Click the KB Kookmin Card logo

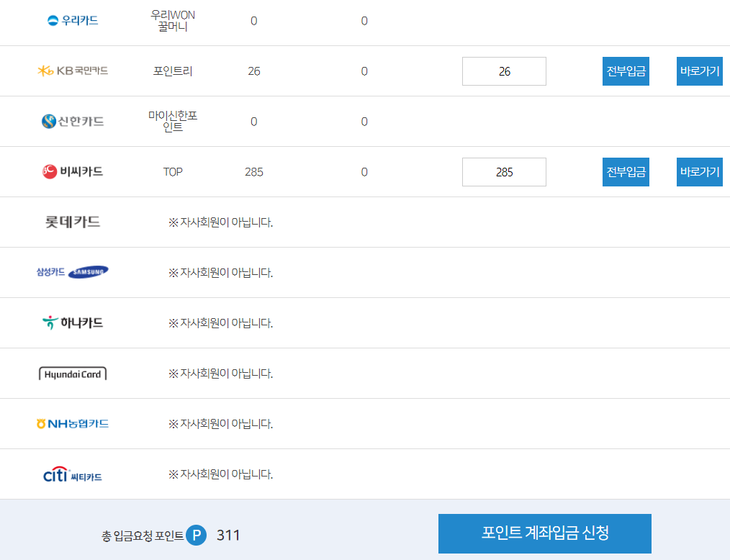tap(73, 71)
